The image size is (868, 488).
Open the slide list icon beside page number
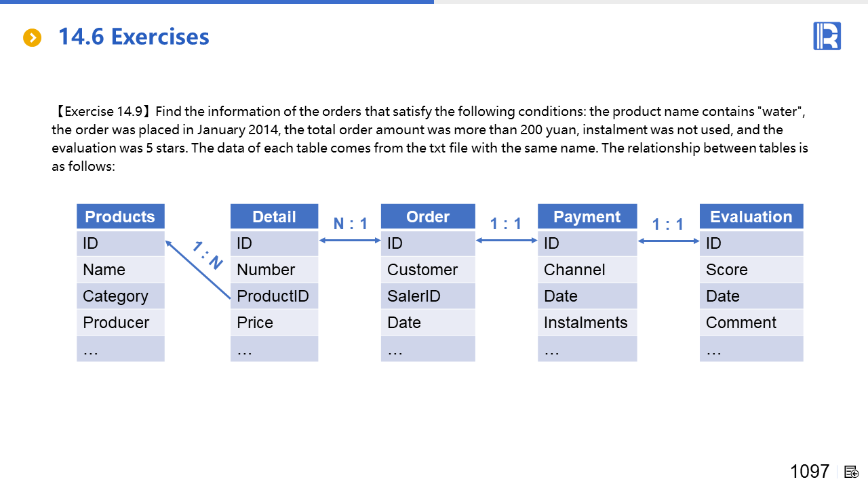[x=852, y=472]
